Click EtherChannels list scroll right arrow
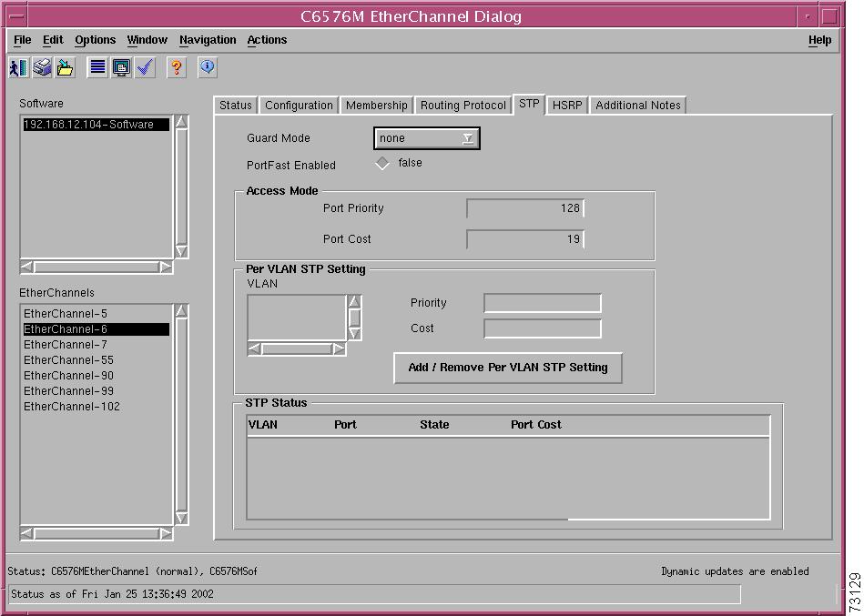The height and width of the screenshot is (616, 864). [x=166, y=533]
